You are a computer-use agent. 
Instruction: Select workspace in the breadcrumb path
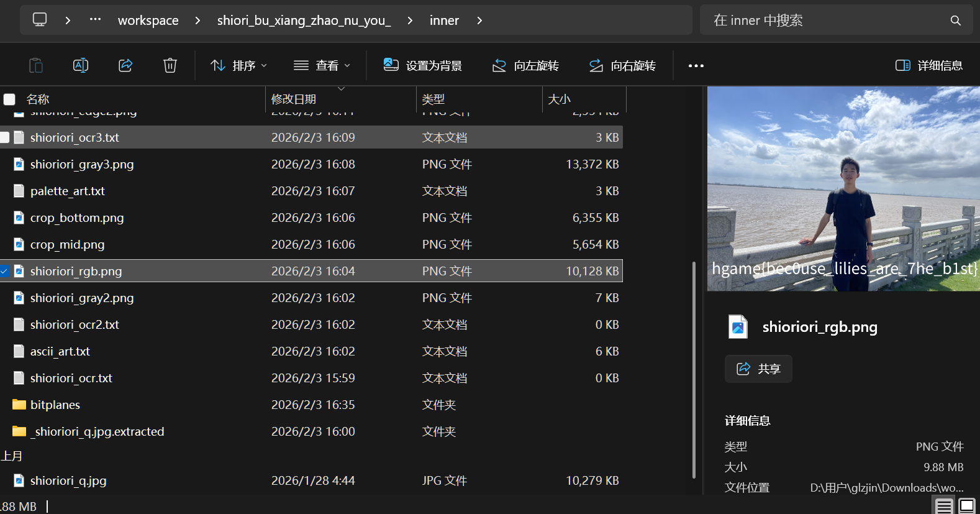(x=148, y=21)
